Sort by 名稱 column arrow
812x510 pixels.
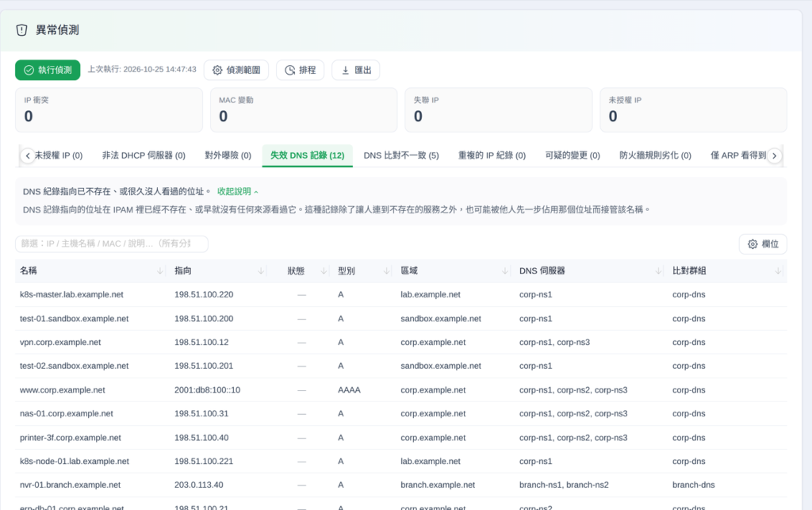160,270
